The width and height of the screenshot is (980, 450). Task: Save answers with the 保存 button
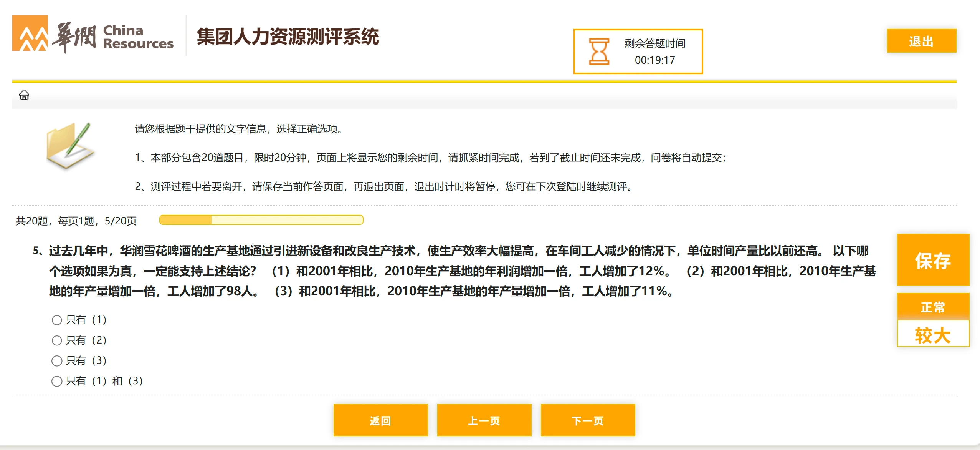(933, 260)
